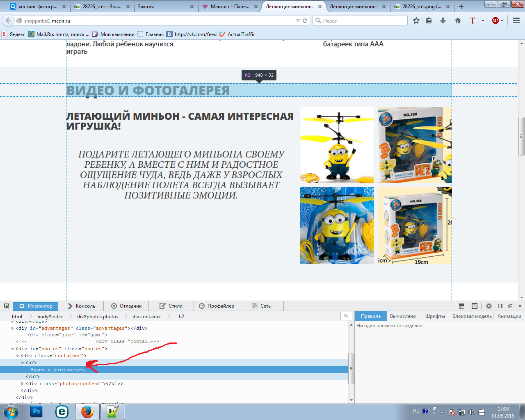Open the address bar history dropdown

tap(298, 21)
